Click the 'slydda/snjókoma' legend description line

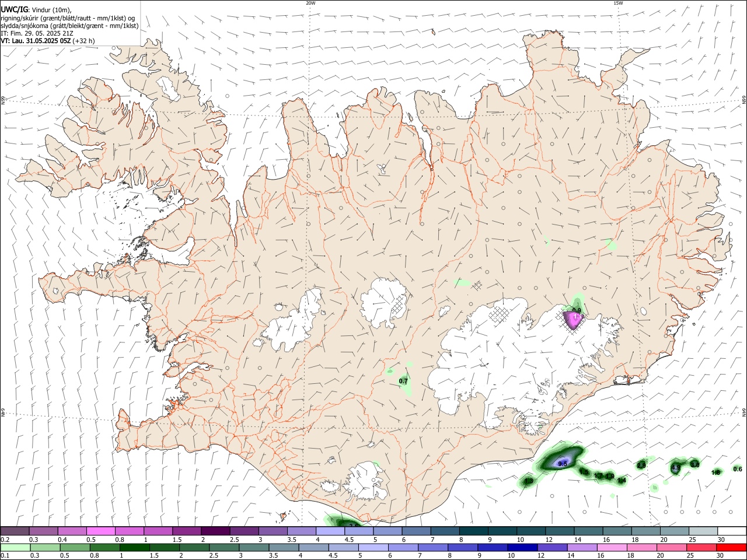tap(69, 26)
